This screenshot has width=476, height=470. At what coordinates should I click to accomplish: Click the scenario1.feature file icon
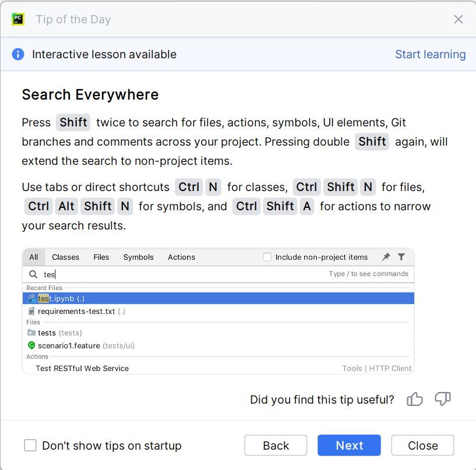tap(31, 345)
